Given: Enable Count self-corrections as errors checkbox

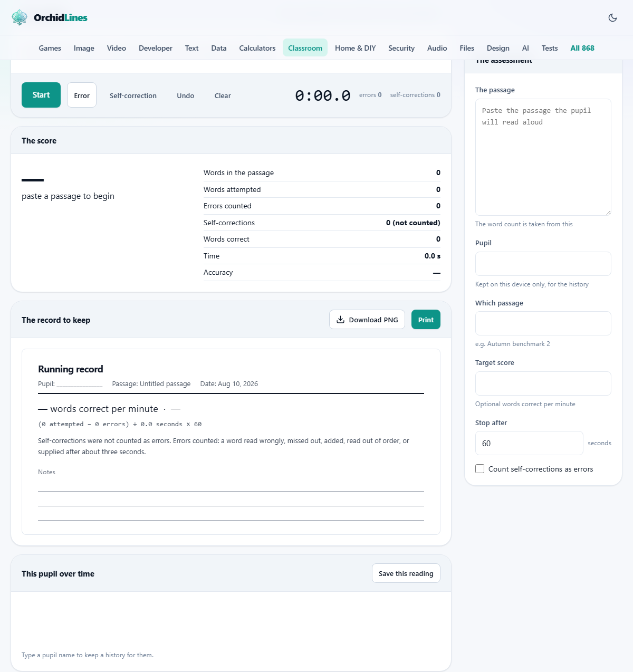Looking at the screenshot, I should [x=479, y=469].
